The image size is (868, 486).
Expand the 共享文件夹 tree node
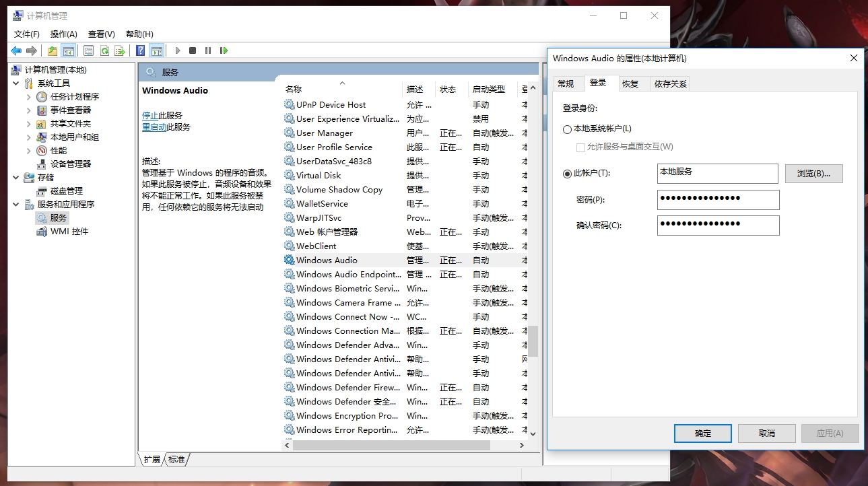[x=29, y=124]
